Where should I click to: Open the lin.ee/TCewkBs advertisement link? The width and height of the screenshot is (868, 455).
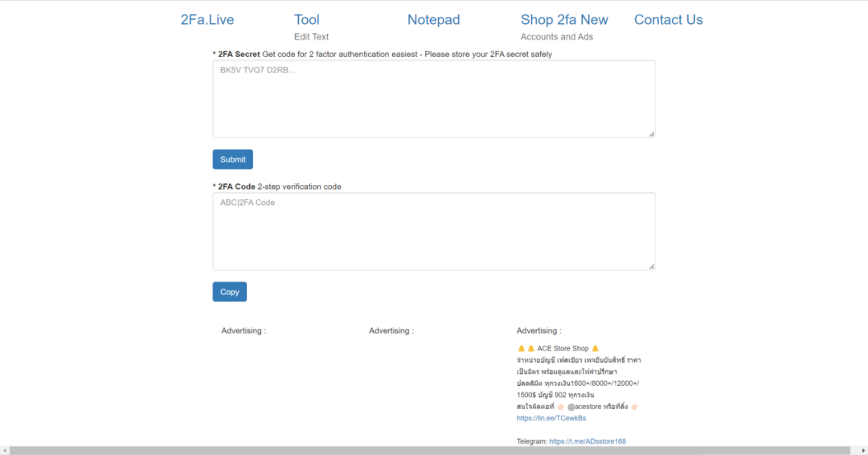[x=551, y=418]
